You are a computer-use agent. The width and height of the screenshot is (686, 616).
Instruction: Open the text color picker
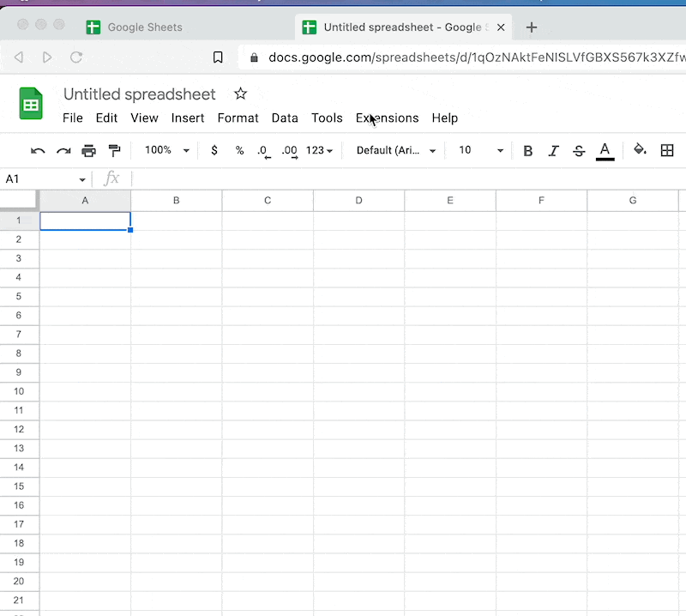(605, 150)
